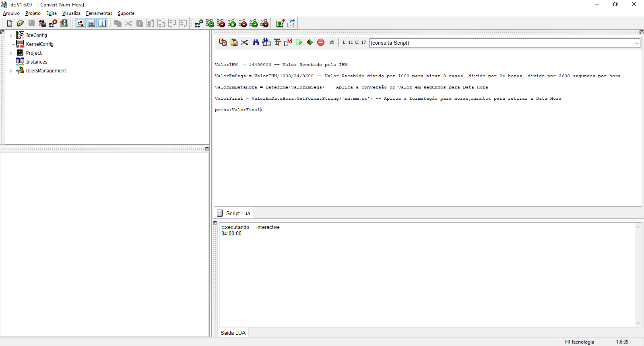Click the K+ green play icon

[253, 23]
